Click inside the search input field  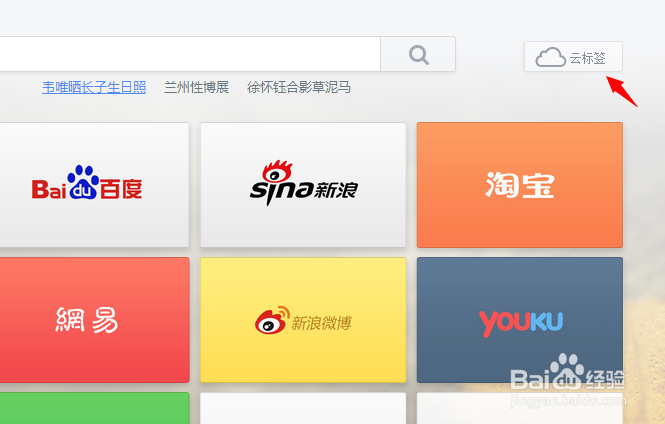190,54
